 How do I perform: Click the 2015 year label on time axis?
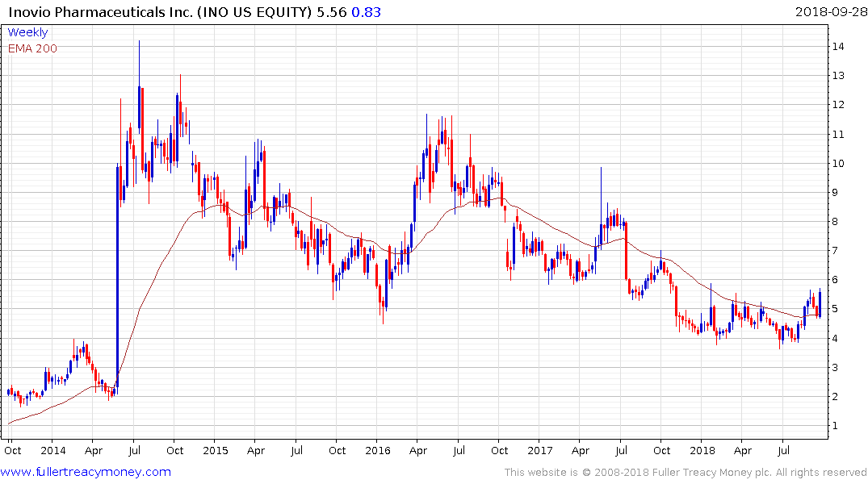click(216, 451)
